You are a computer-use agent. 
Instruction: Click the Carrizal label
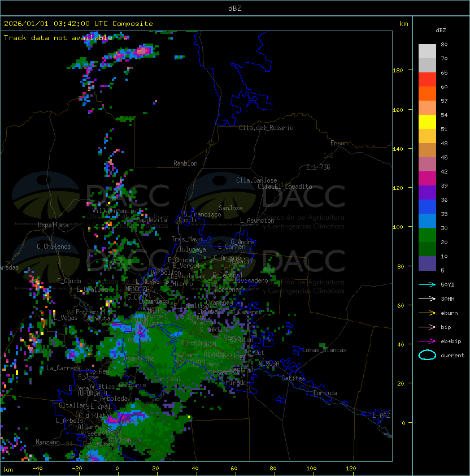[x=168, y=379]
